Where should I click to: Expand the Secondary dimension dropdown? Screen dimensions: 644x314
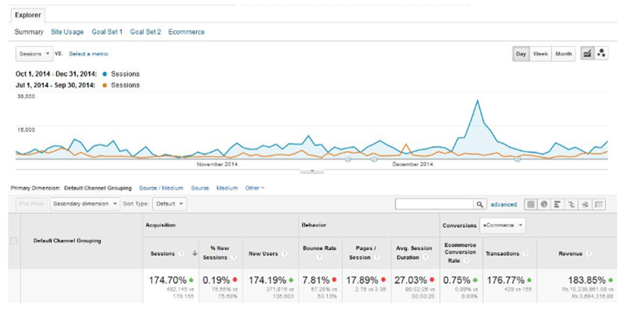pos(85,204)
